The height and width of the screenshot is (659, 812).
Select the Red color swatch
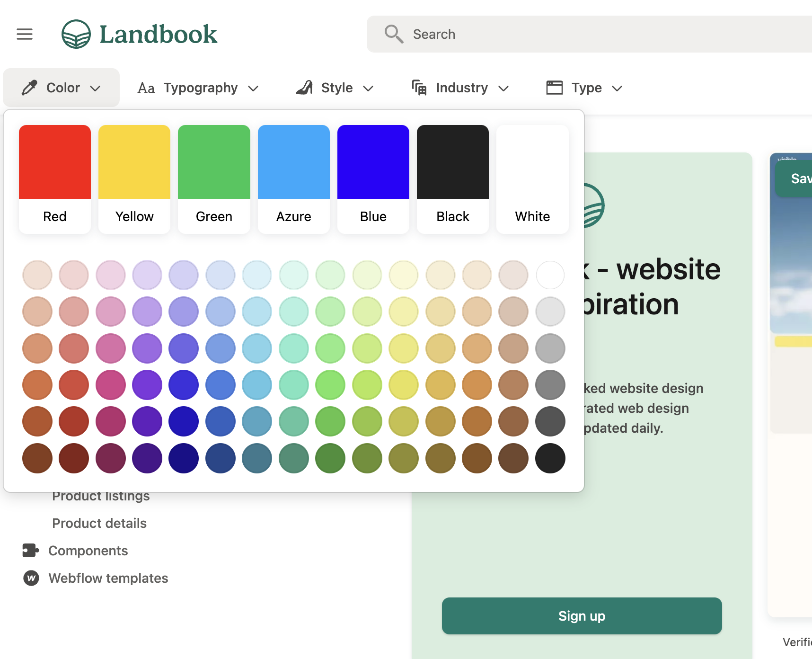coord(55,179)
